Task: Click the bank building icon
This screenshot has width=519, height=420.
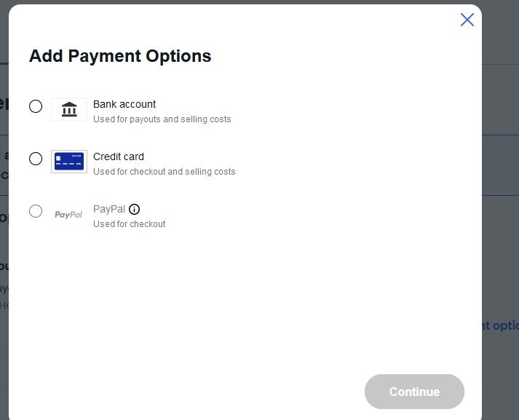Action: click(69, 110)
